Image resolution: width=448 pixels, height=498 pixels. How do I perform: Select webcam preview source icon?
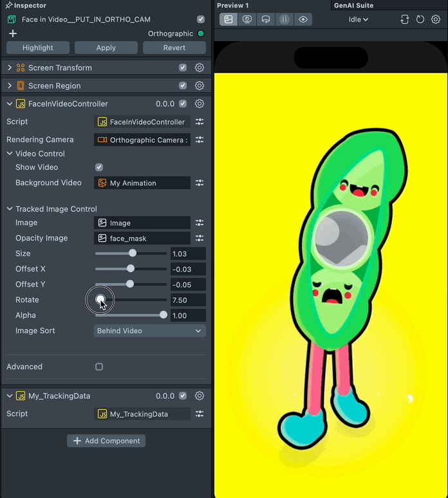click(x=247, y=19)
